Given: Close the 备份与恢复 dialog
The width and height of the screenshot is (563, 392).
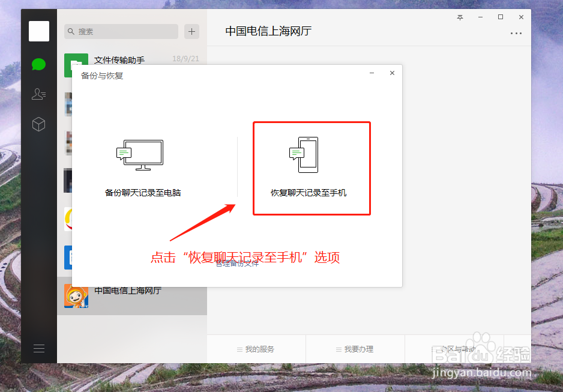Looking at the screenshot, I should [x=392, y=73].
